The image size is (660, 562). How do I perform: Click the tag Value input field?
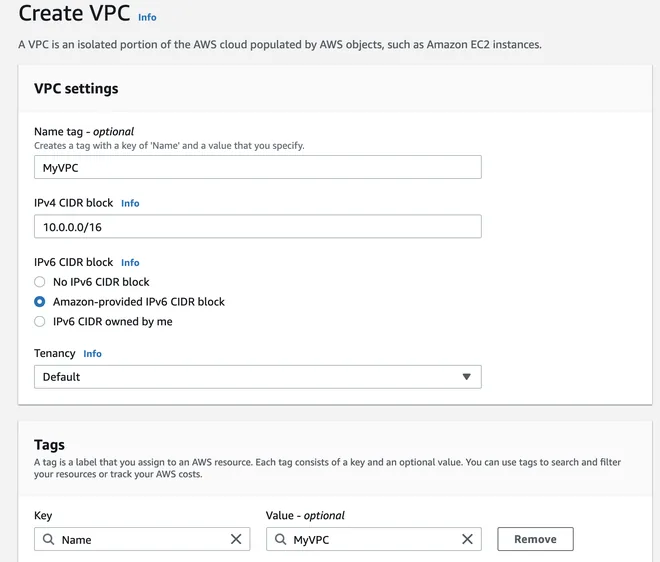coord(374,539)
